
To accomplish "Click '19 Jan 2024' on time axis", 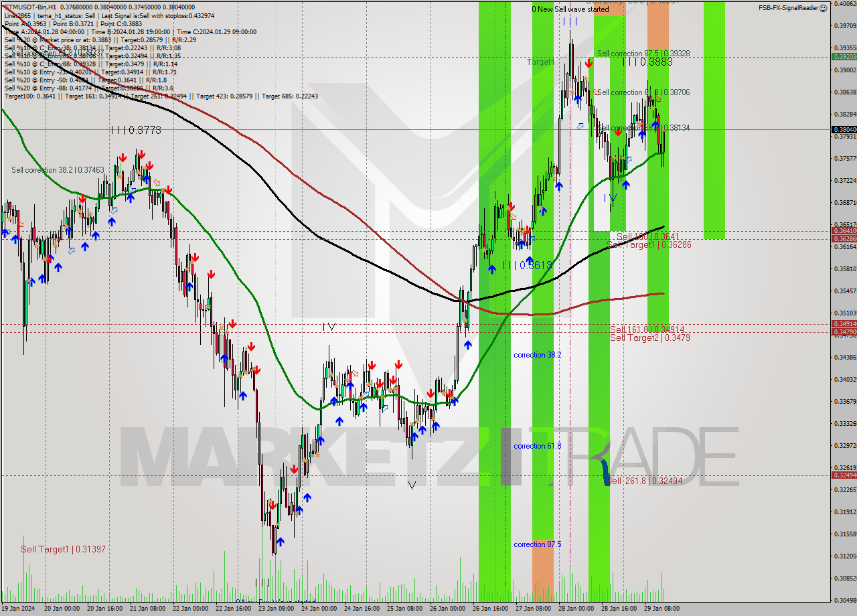I will click(x=18, y=609).
